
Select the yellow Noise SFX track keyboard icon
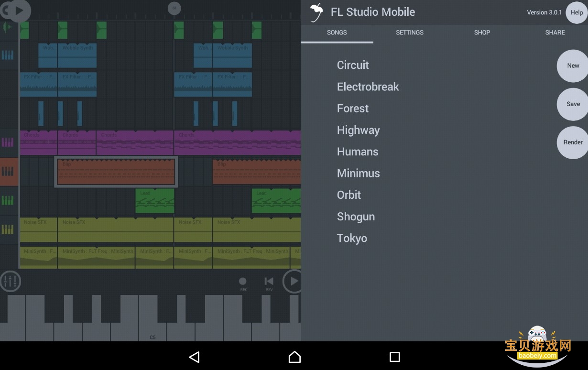click(x=8, y=229)
